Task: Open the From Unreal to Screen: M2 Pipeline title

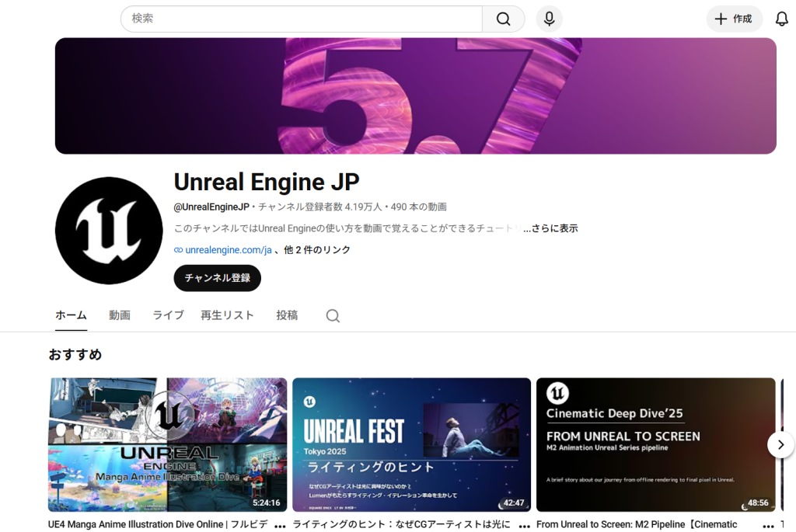Action: (x=637, y=524)
